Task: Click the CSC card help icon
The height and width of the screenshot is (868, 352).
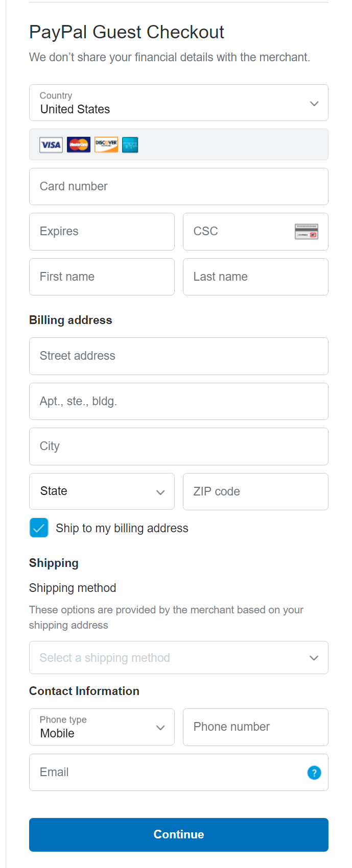Action: click(x=307, y=232)
